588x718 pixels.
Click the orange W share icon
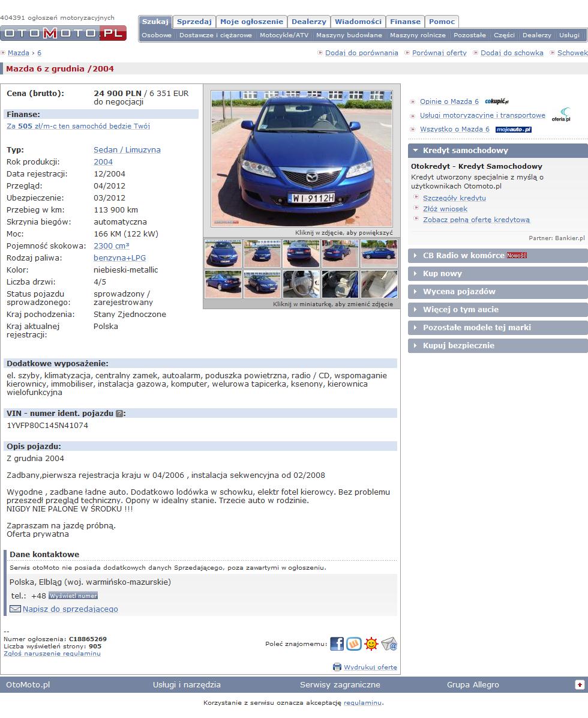[x=354, y=644]
